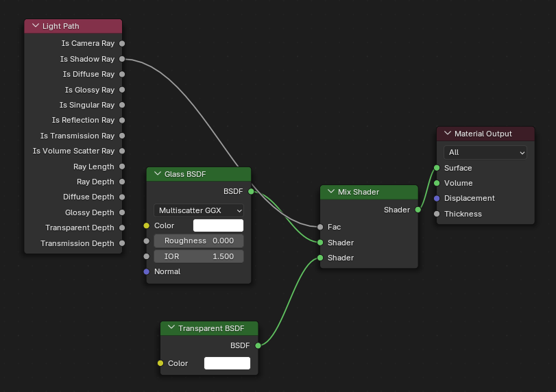Click the Volume label in Material Output
The height and width of the screenshot is (392, 556).
458,183
